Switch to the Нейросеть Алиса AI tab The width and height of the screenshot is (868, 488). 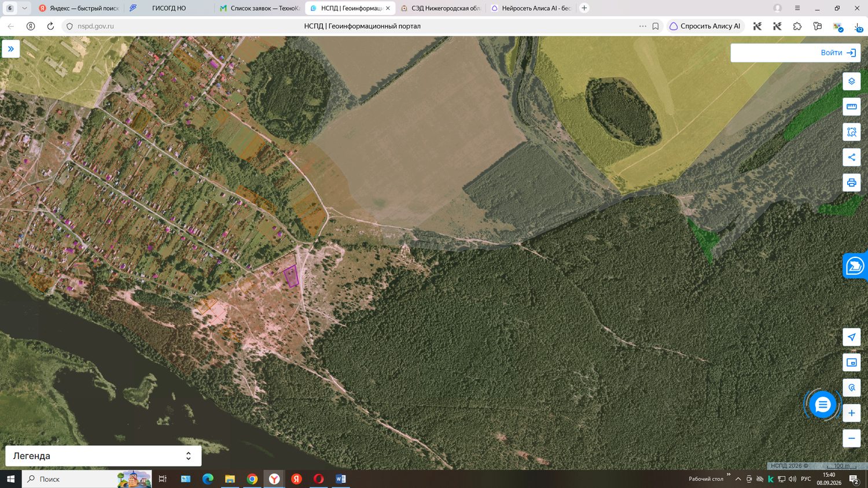coord(531,8)
